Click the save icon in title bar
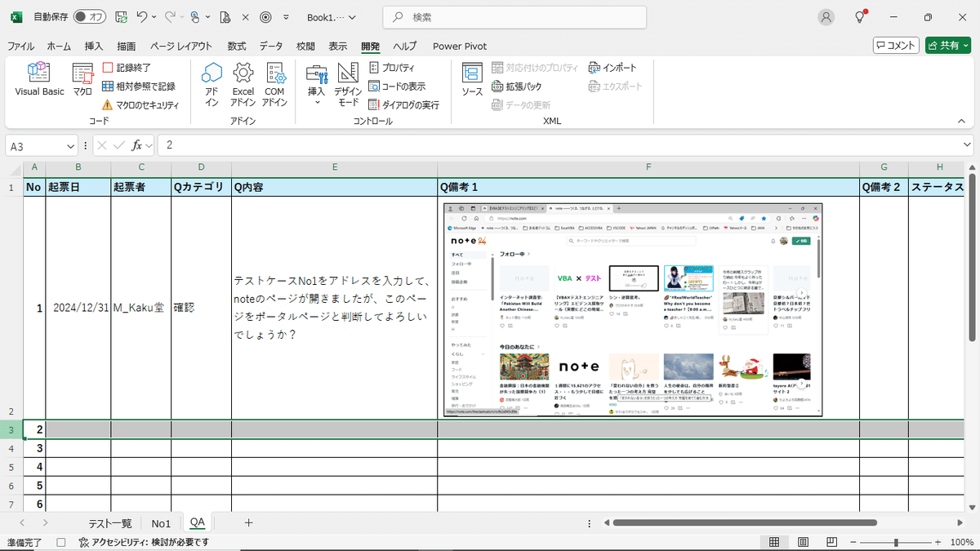This screenshot has width=980, height=551. (121, 17)
